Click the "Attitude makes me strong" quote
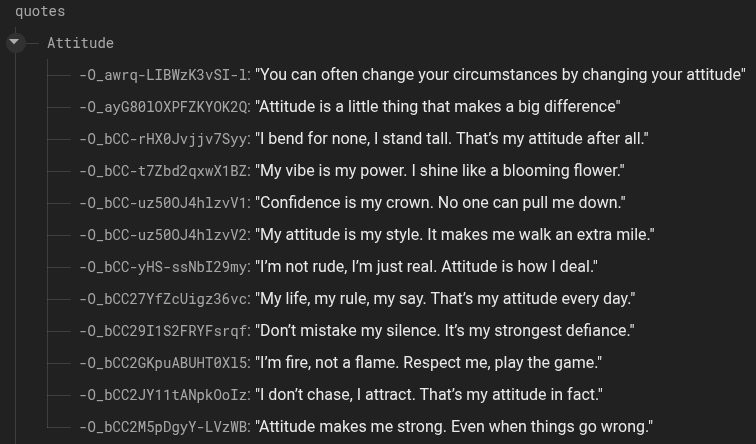This screenshot has width=756, height=444. point(454,427)
